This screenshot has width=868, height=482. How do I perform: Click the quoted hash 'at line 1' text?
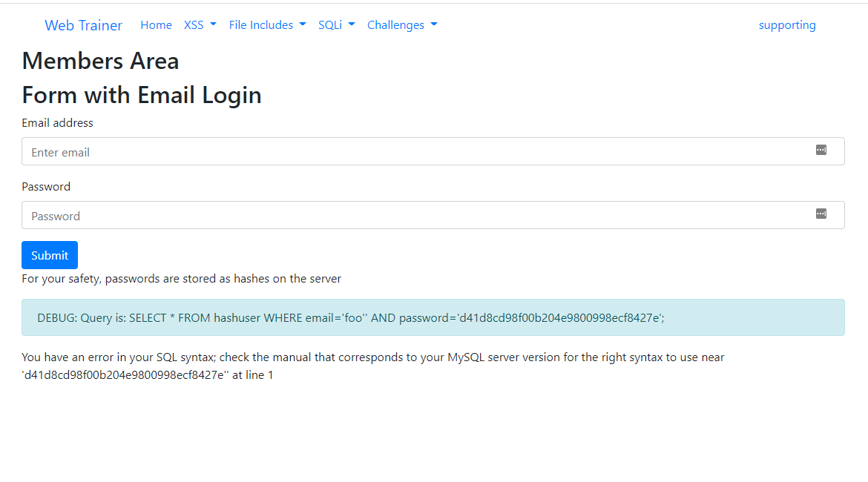[147, 375]
